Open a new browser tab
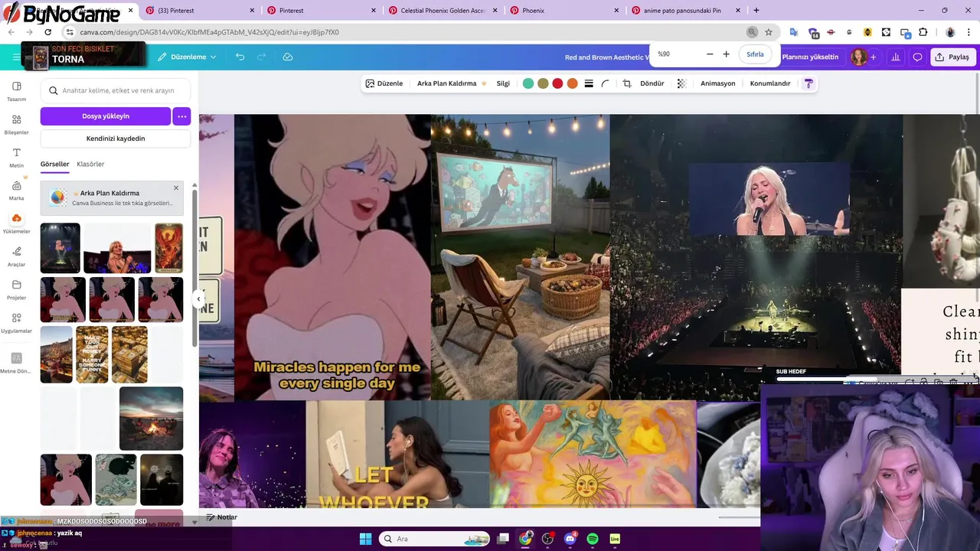The height and width of the screenshot is (551, 980). (x=756, y=11)
